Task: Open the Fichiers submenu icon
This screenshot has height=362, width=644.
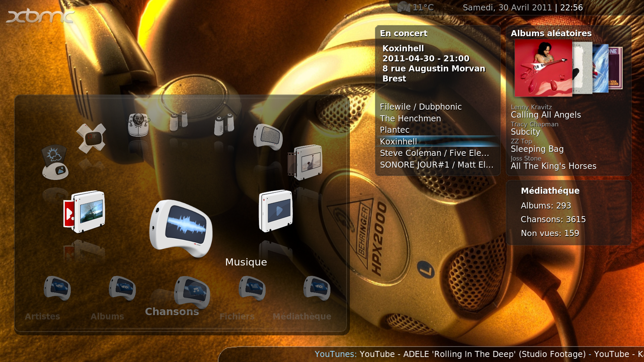Action: click(x=252, y=288)
